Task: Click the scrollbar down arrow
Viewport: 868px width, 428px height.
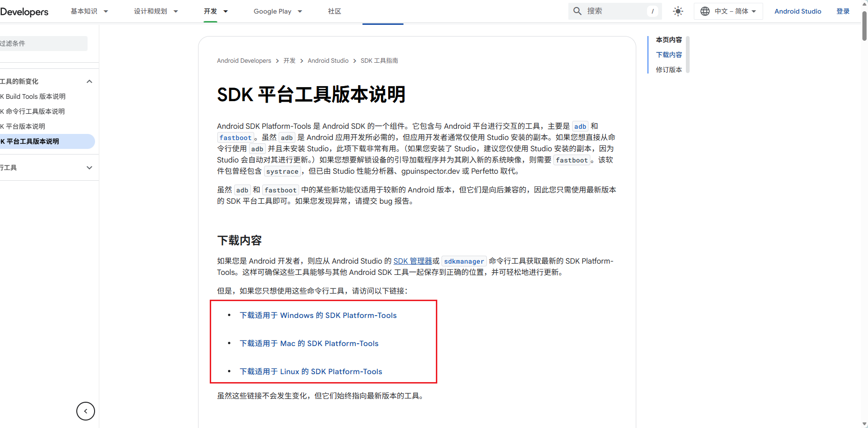Action: [x=864, y=424]
